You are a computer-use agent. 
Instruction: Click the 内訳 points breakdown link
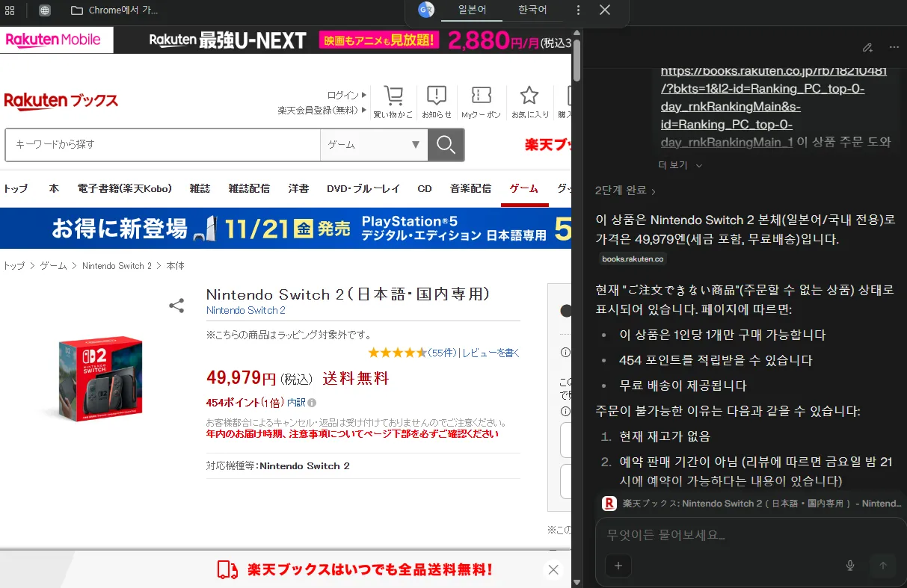pyautogui.click(x=296, y=402)
